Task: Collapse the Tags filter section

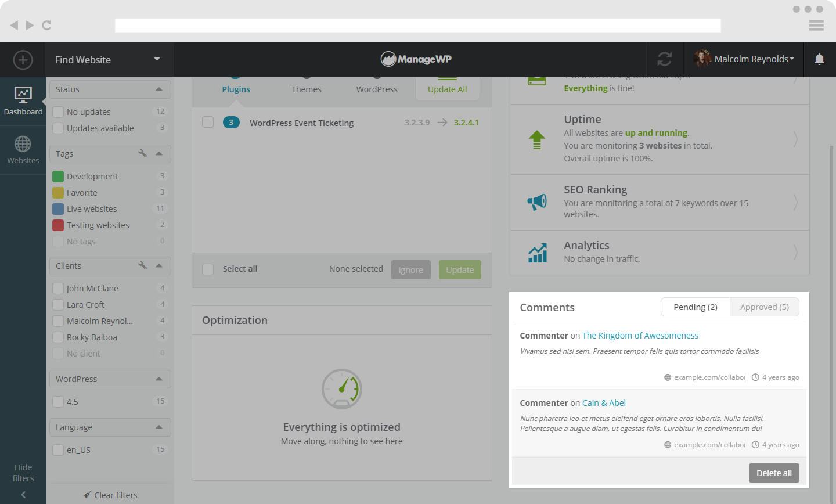Action: [159, 153]
